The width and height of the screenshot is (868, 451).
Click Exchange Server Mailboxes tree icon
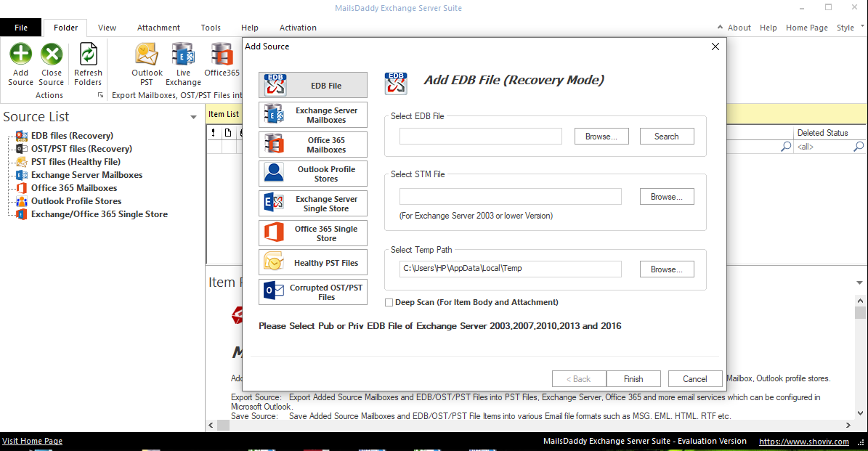pyautogui.click(x=22, y=175)
